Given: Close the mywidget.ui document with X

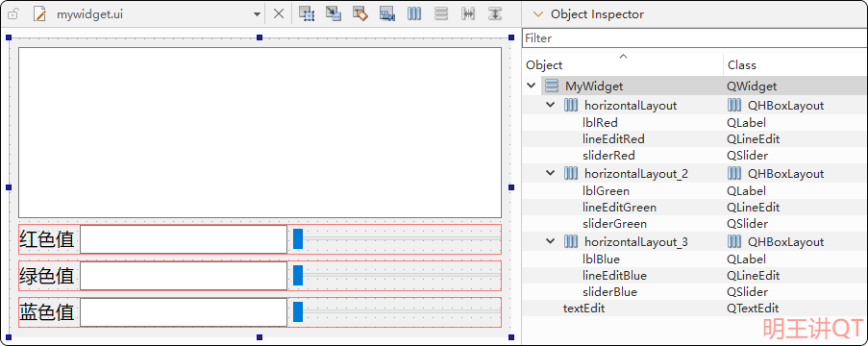Looking at the screenshot, I should pyautogui.click(x=279, y=14).
